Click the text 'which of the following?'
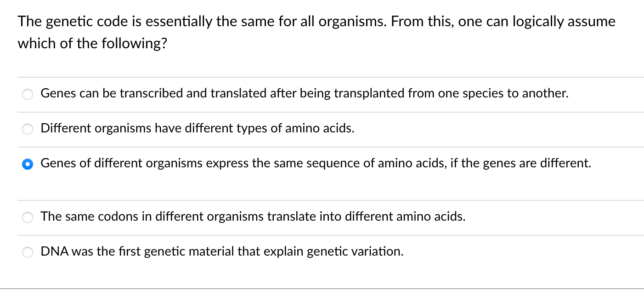 coord(92,44)
